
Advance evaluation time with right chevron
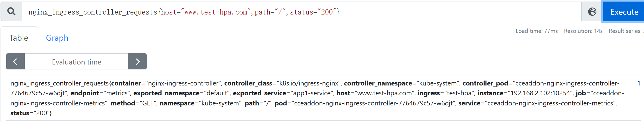[138, 62]
